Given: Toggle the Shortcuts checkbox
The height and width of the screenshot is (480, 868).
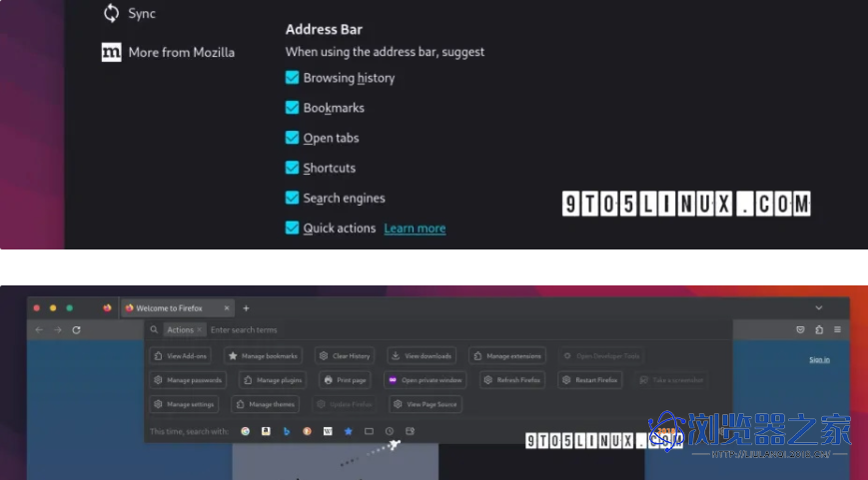Looking at the screenshot, I should tap(292, 167).
